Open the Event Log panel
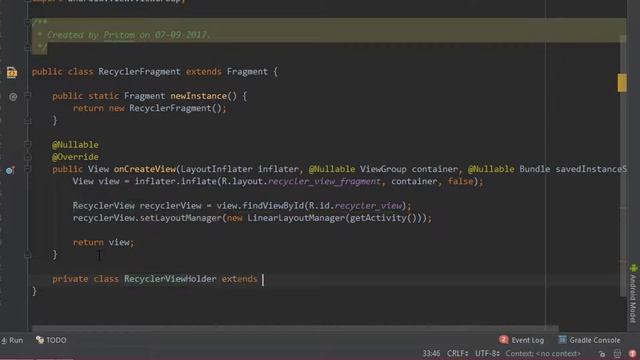The height and width of the screenshot is (360, 640). 522,340
